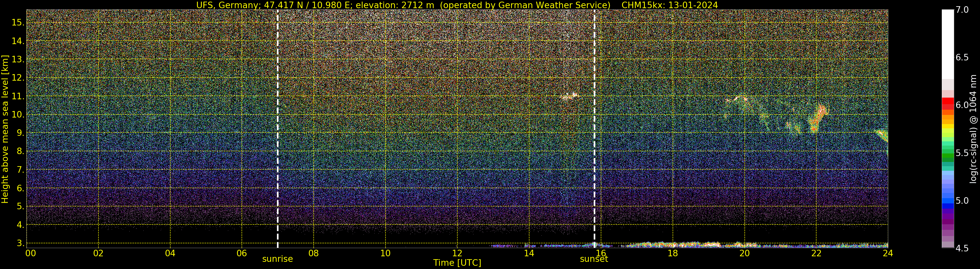The image size is (980, 269).
Task: Click time axis tick '22'
Action: tap(816, 253)
